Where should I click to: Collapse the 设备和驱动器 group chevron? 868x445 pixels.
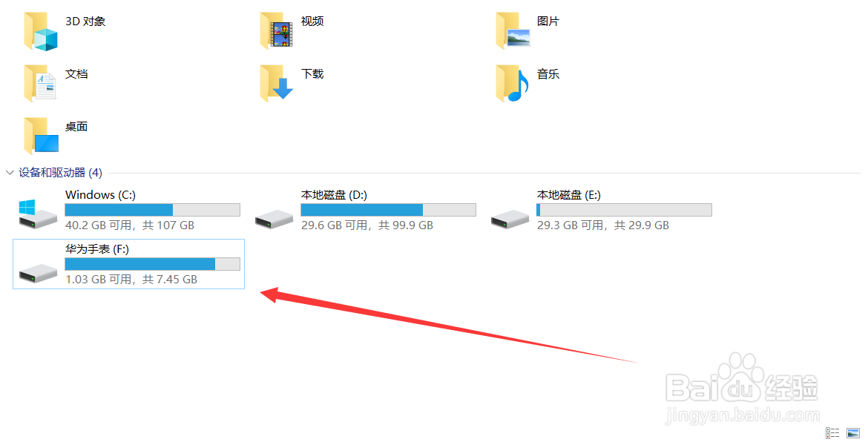(10, 173)
